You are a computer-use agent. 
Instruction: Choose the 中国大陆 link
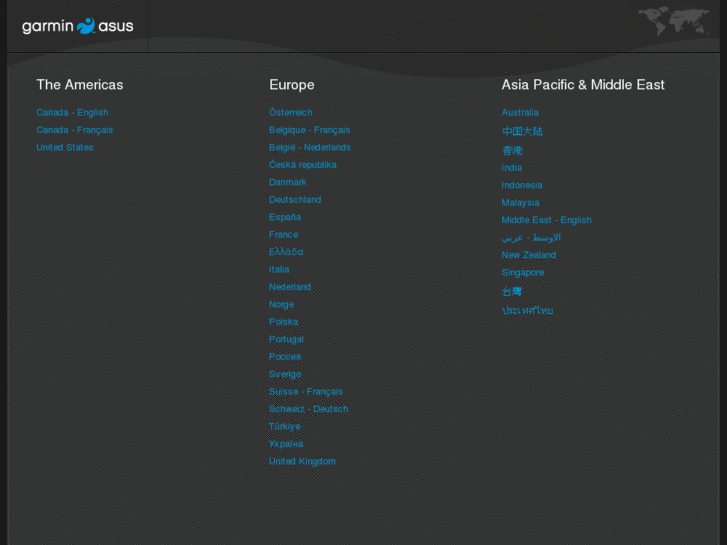tap(522, 131)
